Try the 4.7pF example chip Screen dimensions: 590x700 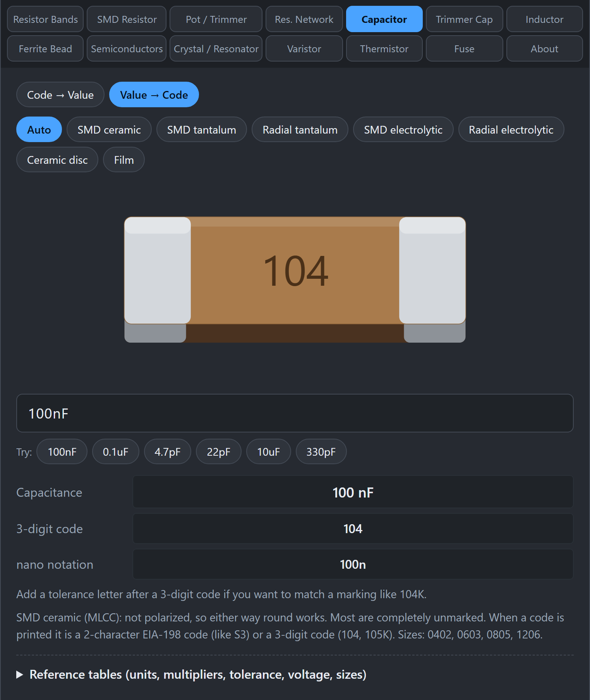click(x=168, y=451)
